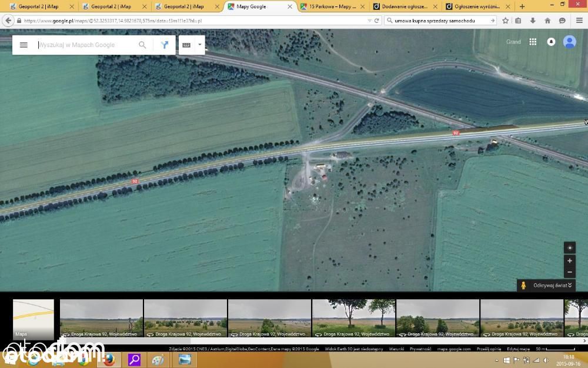Screen dimensions: 588x368
Task: Focus the Wyszukaj w Mapach Google search box
Action: [86, 45]
